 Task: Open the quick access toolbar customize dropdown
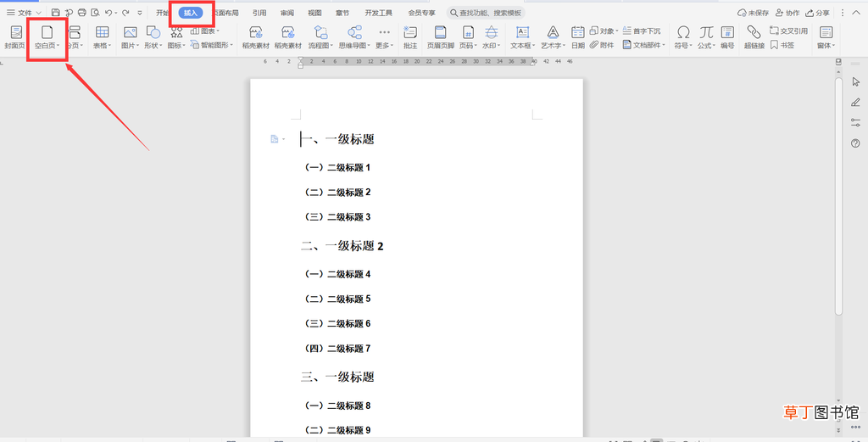pos(140,12)
